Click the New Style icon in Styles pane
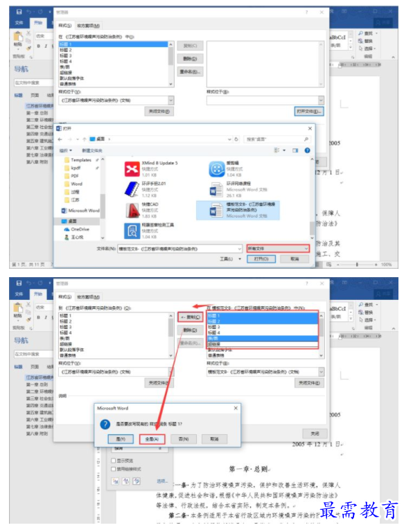 (x=115, y=481)
